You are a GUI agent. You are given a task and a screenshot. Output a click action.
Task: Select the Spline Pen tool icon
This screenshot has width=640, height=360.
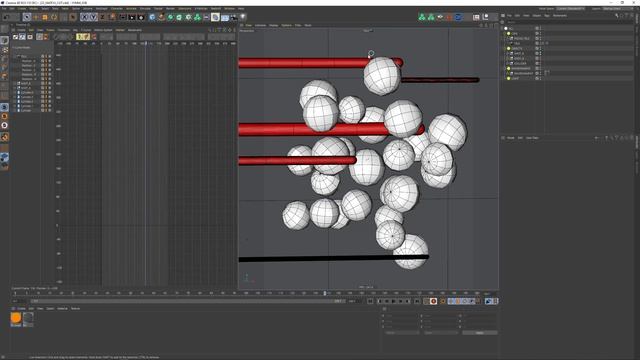(x=162, y=17)
